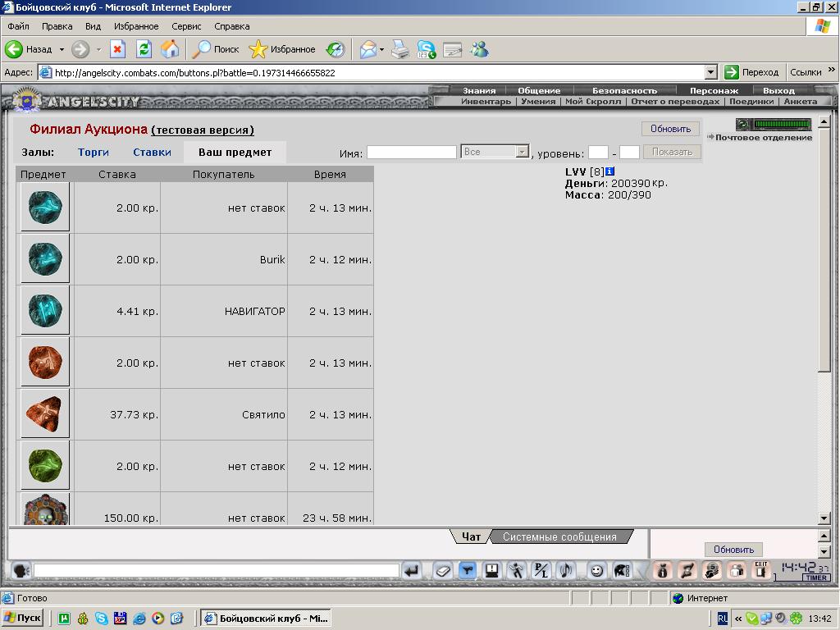The width and height of the screenshot is (840, 630).
Task: Click the minimum level input field
Action: 598,152
